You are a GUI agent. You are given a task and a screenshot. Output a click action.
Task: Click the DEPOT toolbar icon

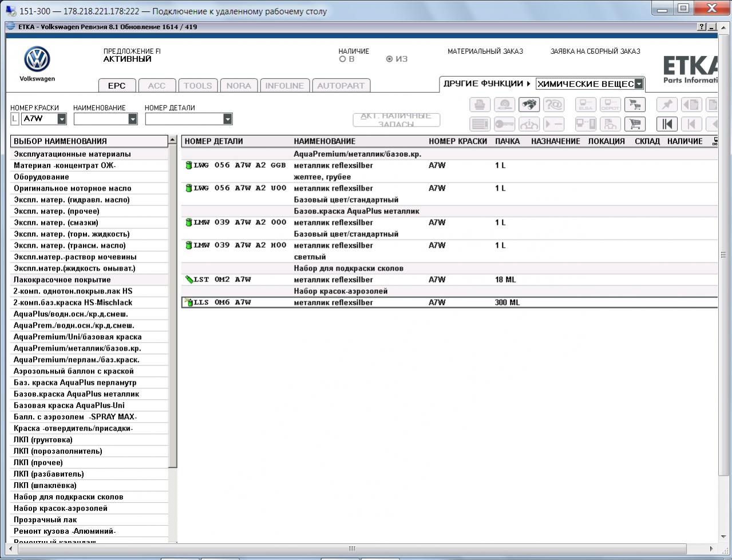click(610, 105)
